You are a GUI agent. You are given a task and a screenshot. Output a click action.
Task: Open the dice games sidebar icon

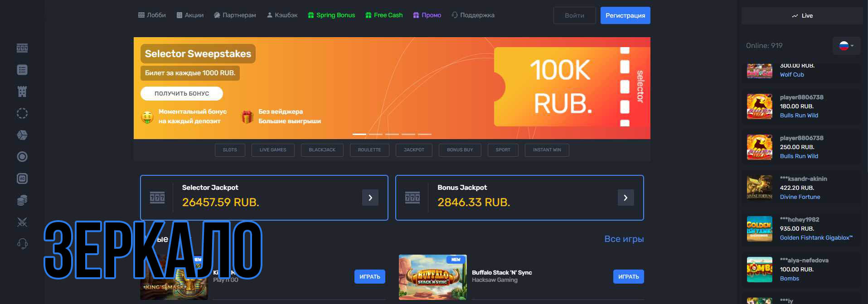click(x=22, y=135)
